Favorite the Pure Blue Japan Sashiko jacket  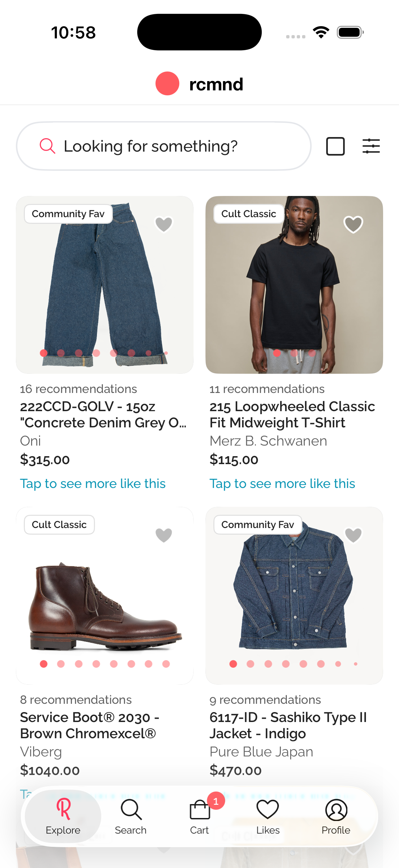point(353,534)
